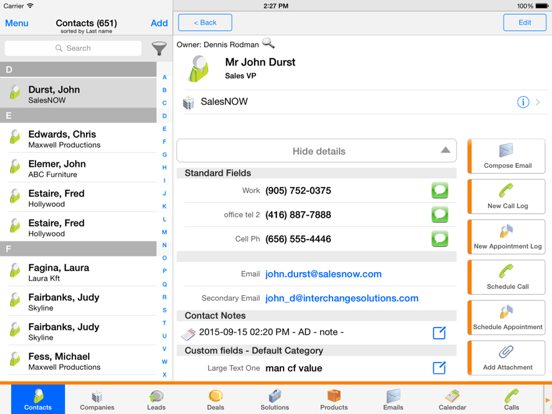The height and width of the screenshot is (414, 552).
Task: Add a new contact
Action: (x=159, y=23)
